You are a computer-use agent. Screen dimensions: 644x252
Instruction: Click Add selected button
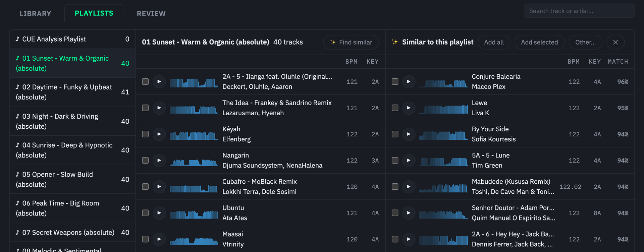tap(539, 42)
